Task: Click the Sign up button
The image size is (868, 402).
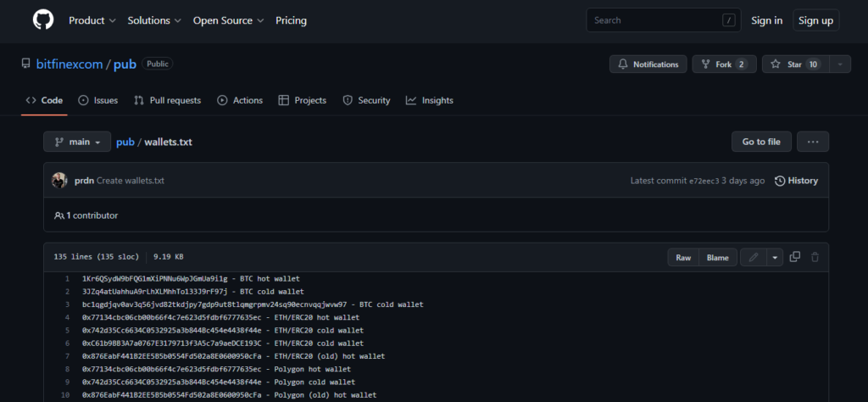Action: tap(815, 20)
